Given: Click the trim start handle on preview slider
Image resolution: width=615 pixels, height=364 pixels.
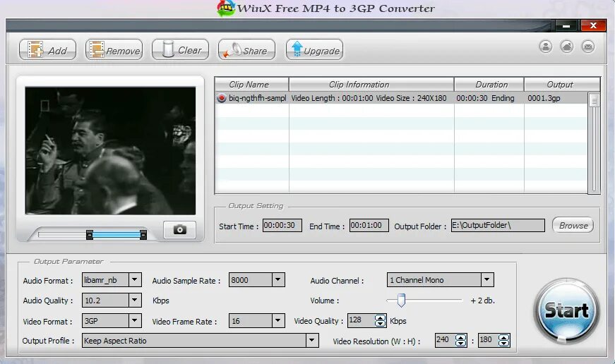Looking at the screenshot, I should [90, 235].
